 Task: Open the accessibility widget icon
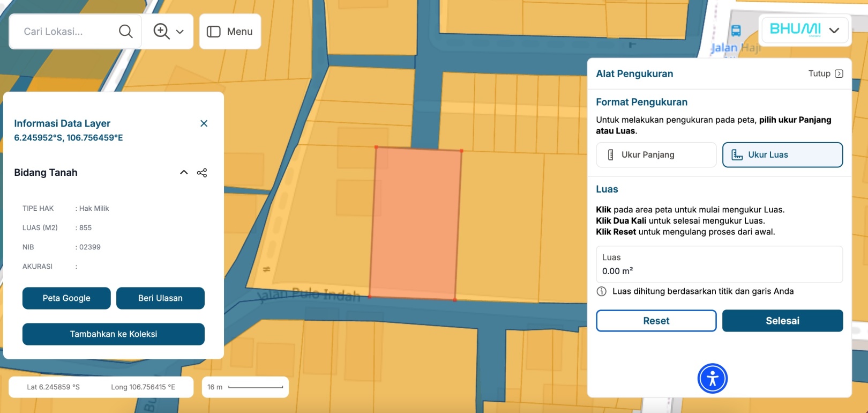click(x=712, y=379)
